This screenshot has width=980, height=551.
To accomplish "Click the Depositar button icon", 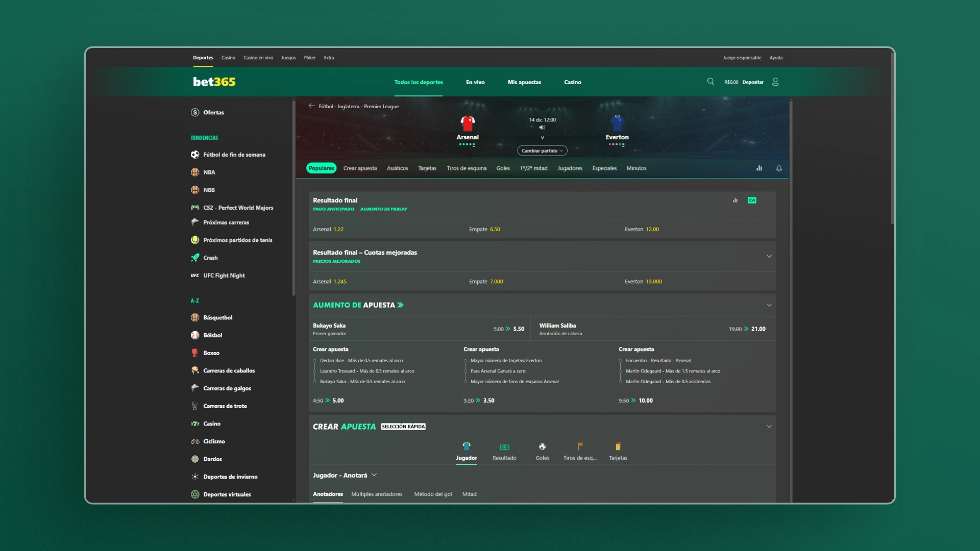I will pyautogui.click(x=753, y=82).
